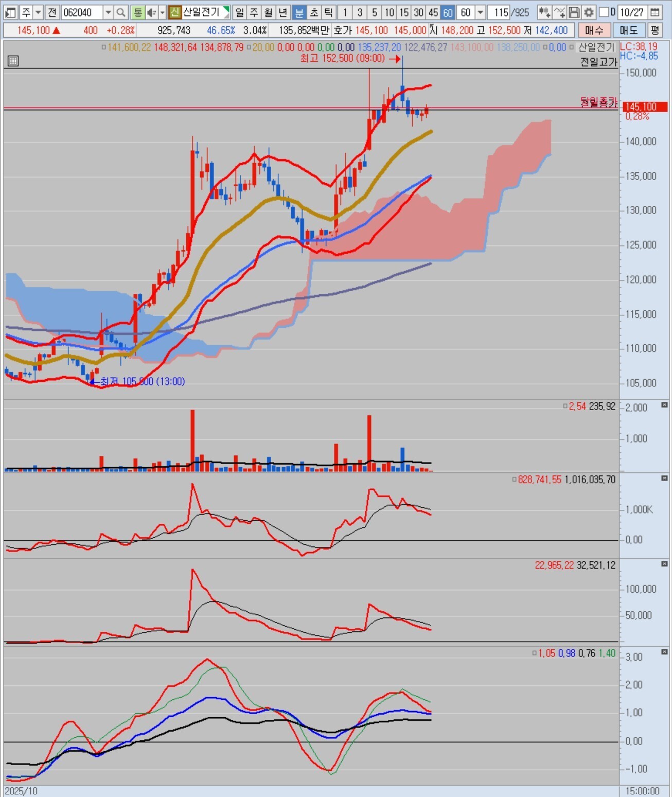Click the 2,54 volume legend value
This screenshot has height=797, width=672.
click(x=577, y=406)
